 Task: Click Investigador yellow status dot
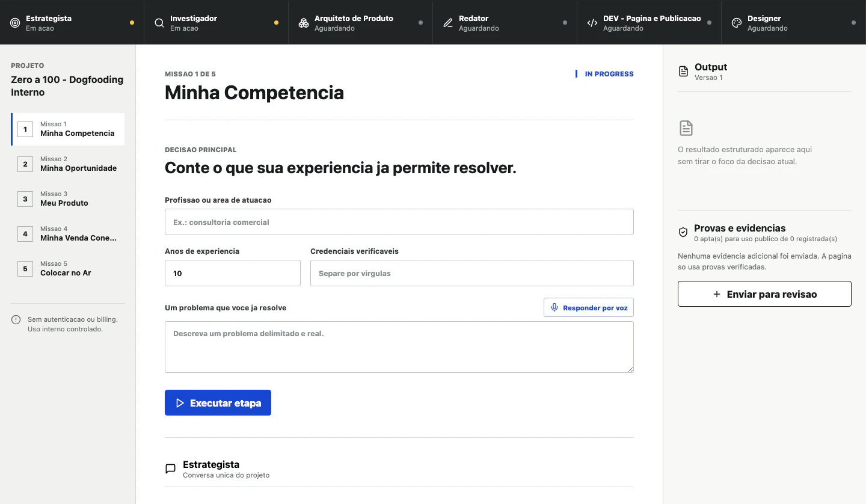276,23
